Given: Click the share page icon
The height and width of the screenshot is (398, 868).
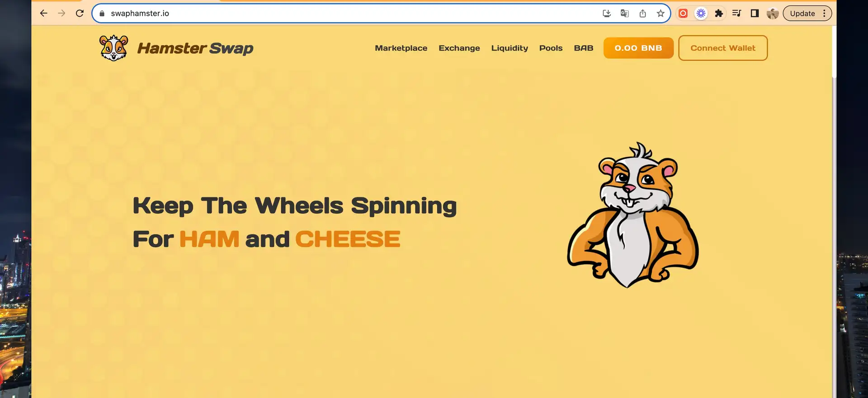Looking at the screenshot, I should click(x=642, y=14).
